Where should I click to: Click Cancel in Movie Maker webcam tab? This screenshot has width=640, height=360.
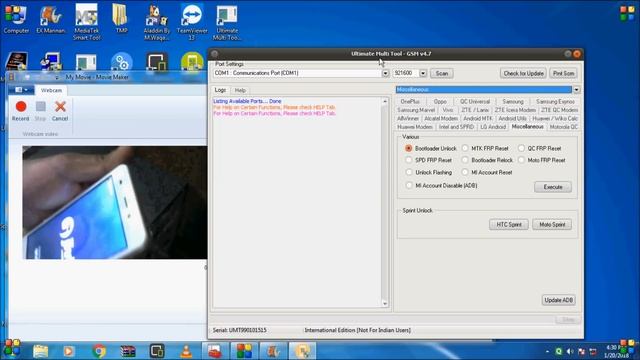(60, 111)
